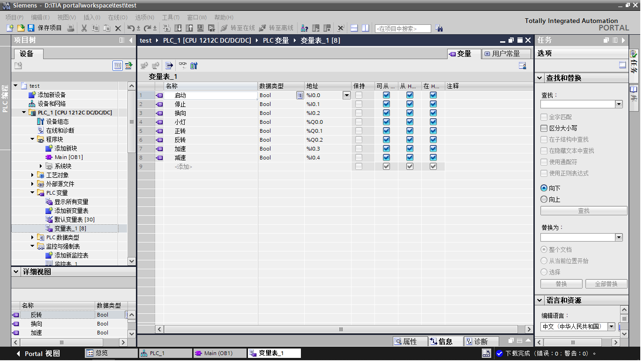The image size is (644, 364).
Task: Create a new project via toolbar icon
Action: 10,28
